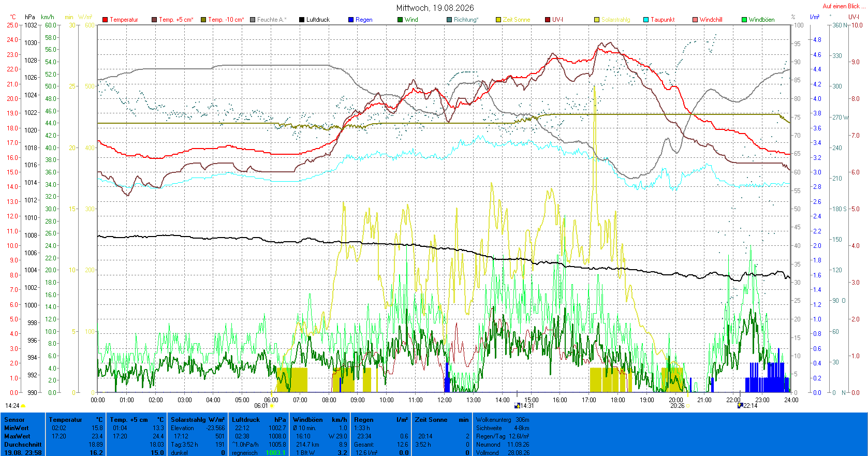Click the moon icon beside 22:14
This screenshot has height=456, width=868.
click(740, 406)
